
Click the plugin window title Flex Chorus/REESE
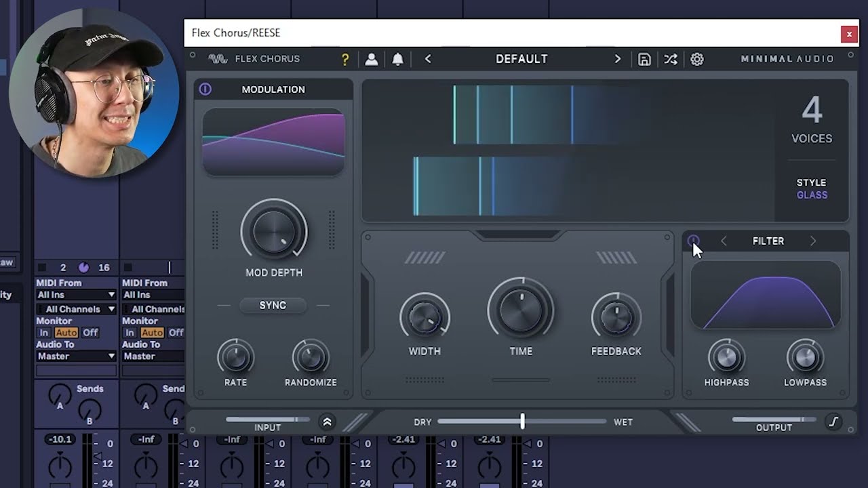coord(236,33)
